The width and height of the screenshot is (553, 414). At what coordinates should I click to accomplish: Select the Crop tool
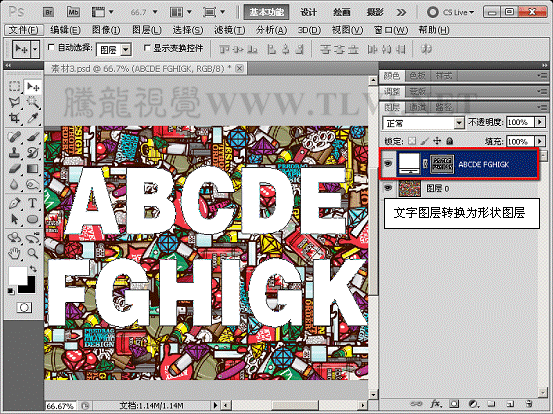[x=15, y=118]
